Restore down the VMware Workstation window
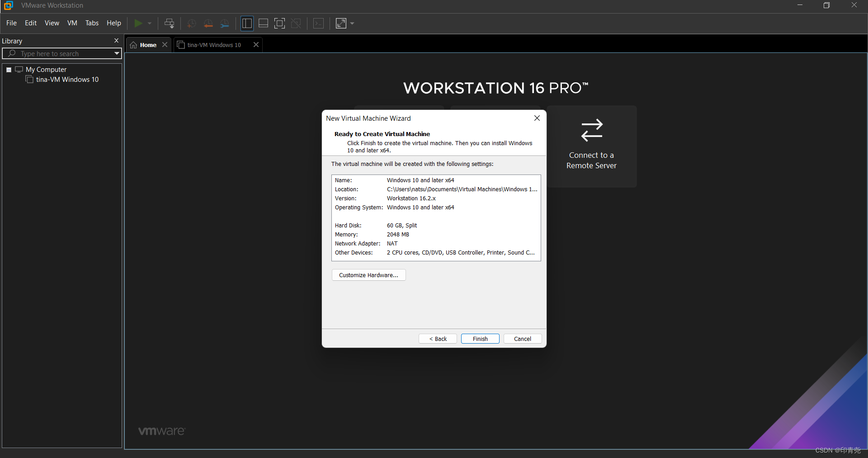 tap(826, 5)
